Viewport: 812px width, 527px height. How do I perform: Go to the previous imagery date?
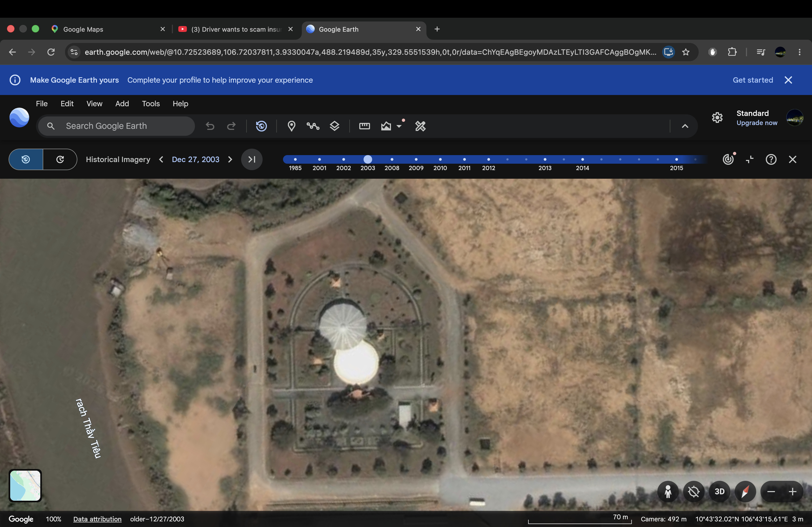click(161, 159)
